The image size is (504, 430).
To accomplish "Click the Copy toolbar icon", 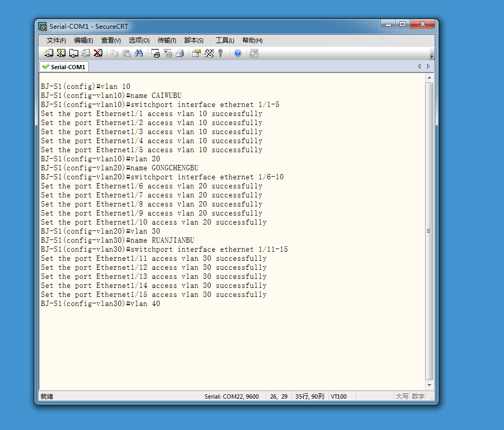I will point(114,53).
